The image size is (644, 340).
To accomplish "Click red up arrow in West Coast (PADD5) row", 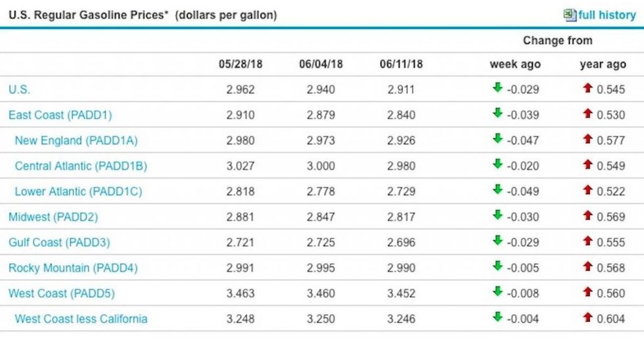I will click(587, 292).
